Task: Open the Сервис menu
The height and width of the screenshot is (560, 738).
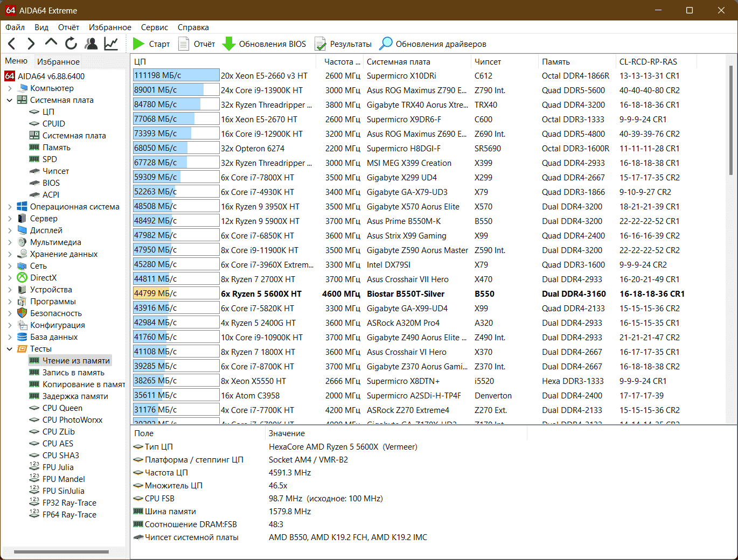Action: [155, 27]
